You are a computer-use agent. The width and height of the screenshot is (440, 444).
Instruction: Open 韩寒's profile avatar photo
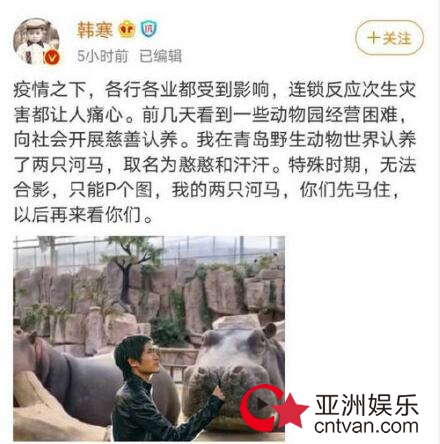(x=36, y=41)
